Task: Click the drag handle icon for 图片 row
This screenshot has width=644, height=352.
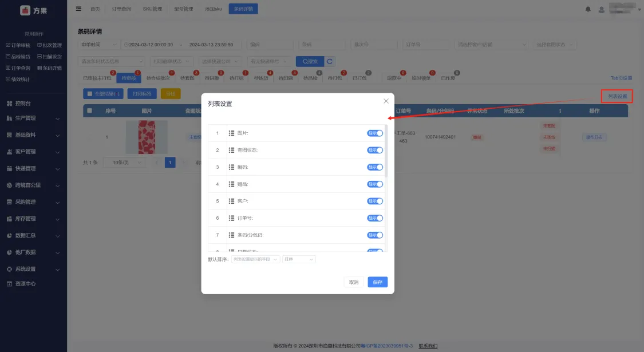Action: click(231, 133)
